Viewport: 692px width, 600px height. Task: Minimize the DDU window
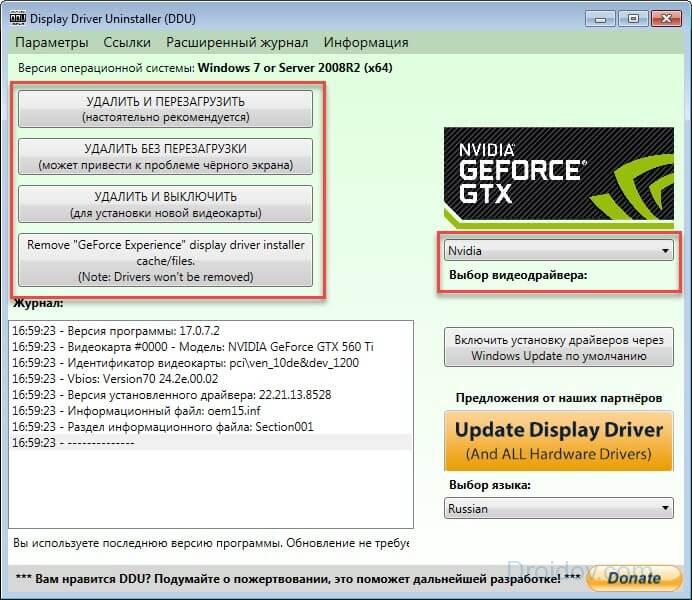tap(600, 19)
